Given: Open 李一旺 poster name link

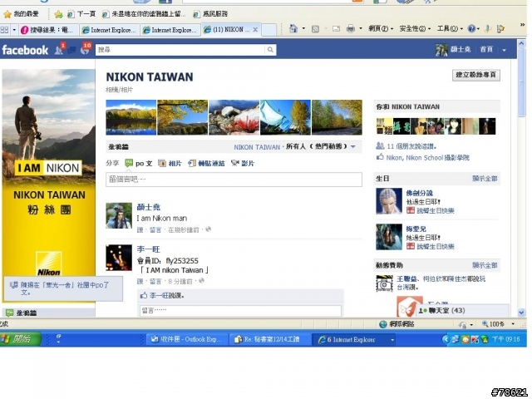Looking at the screenshot, I should (x=148, y=249).
